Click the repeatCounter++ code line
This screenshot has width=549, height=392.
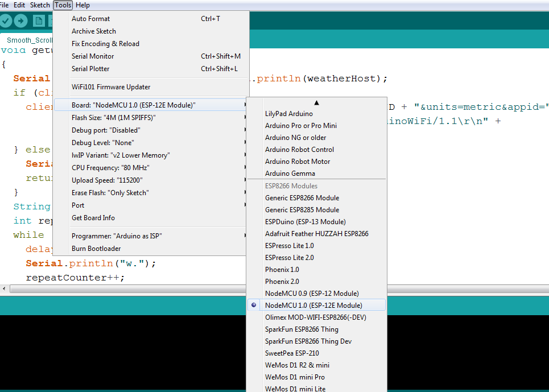tap(75, 278)
